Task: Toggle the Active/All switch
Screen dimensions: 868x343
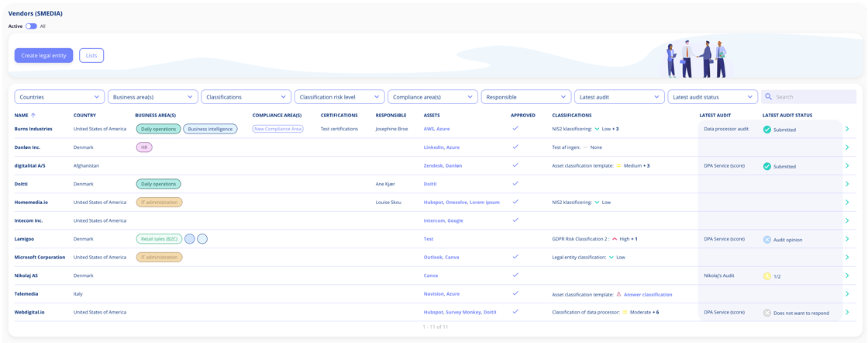Action: [31, 26]
